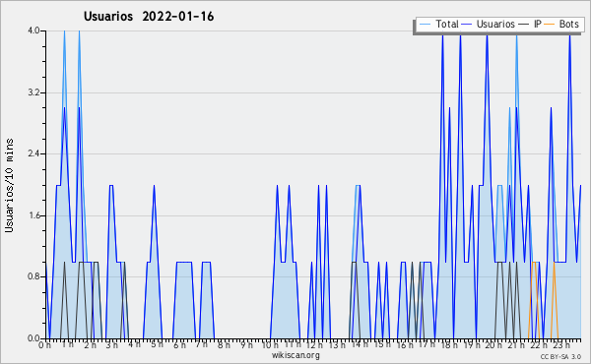Click the y-axis value 4.0
The image size is (591, 364).
(x=33, y=30)
